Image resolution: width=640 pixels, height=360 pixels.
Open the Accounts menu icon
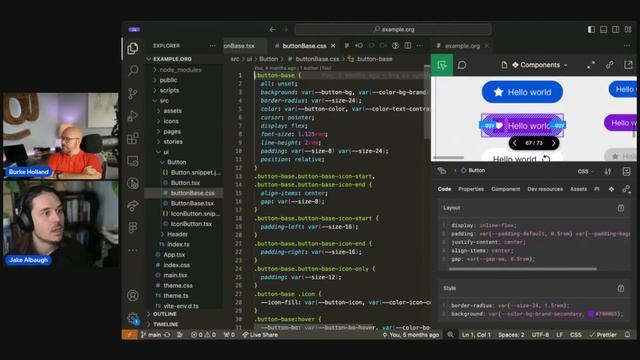tap(133, 295)
